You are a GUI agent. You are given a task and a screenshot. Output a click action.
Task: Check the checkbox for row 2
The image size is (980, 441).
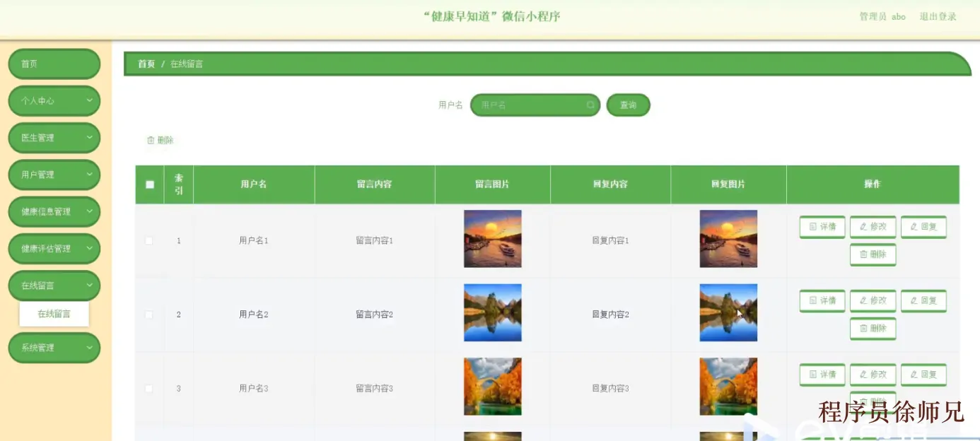[149, 314]
